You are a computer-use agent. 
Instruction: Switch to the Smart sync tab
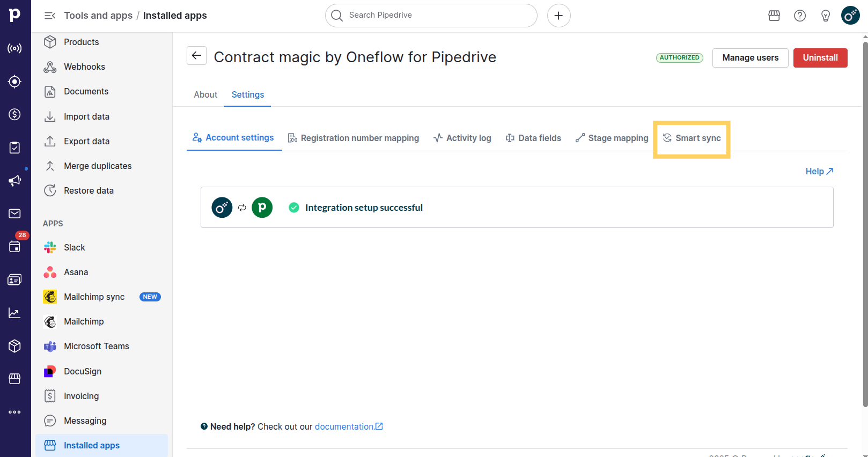point(692,138)
